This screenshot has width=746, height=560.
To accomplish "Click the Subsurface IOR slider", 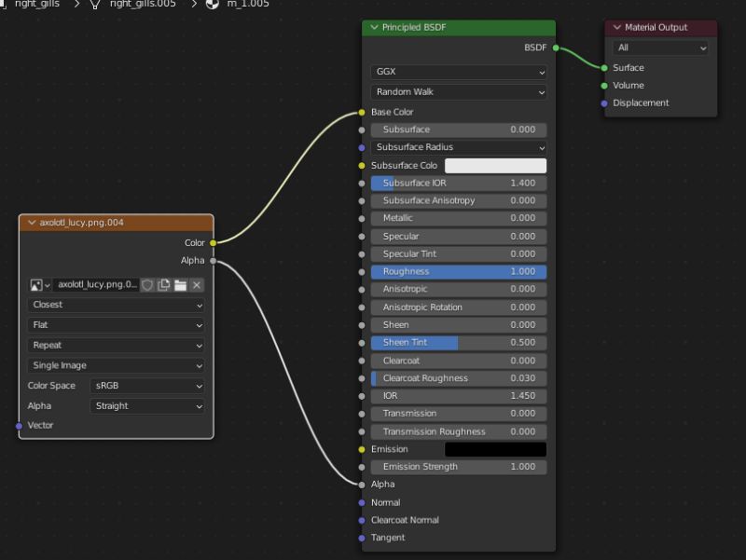I will 459,183.
